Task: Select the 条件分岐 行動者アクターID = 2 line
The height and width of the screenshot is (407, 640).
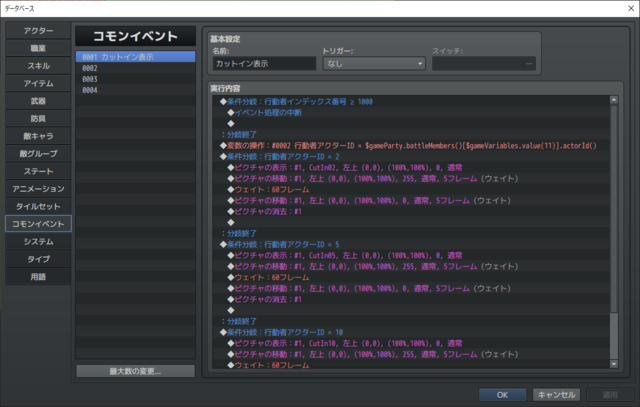Action: click(411, 157)
